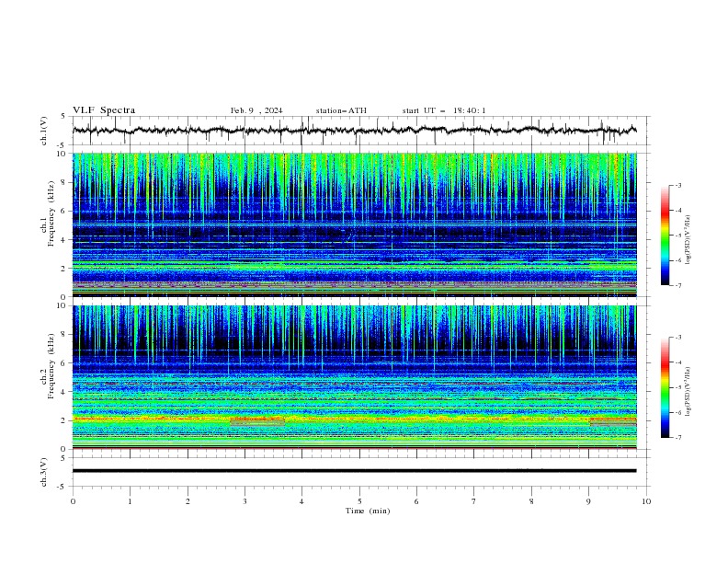This screenshot has height=563, width=728.
Task: Click the "-4" tick on lower color bar
Action: pyautogui.click(x=677, y=362)
